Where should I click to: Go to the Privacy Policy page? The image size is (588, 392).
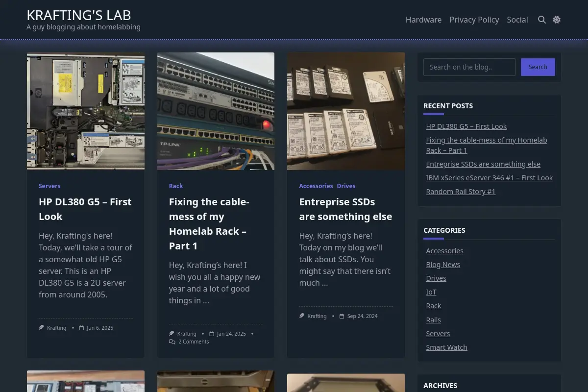click(x=474, y=20)
